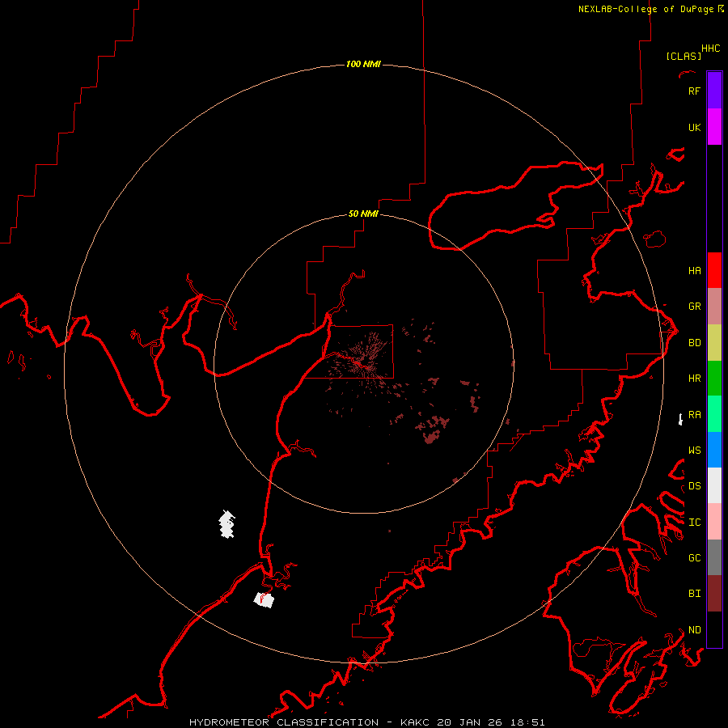Click the large dark red echo cluster
The image size is (728, 728).
[x=434, y=429]
